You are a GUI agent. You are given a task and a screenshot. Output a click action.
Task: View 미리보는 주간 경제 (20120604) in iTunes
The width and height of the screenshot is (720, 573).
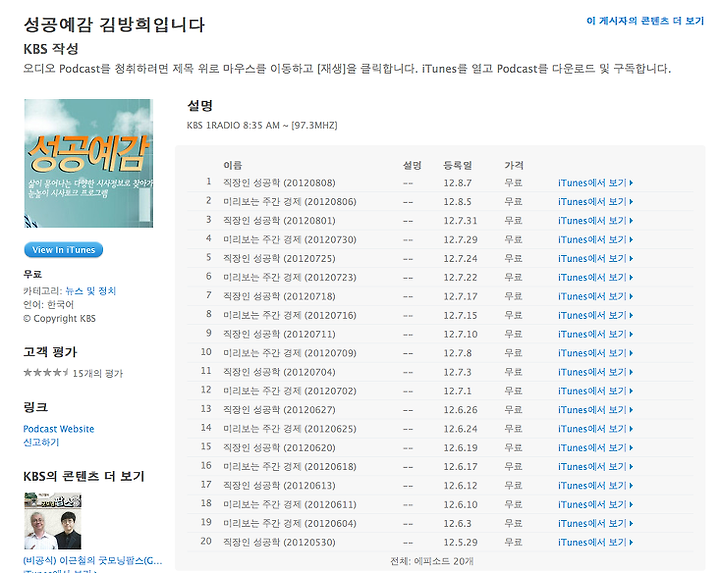pos(596,523)
